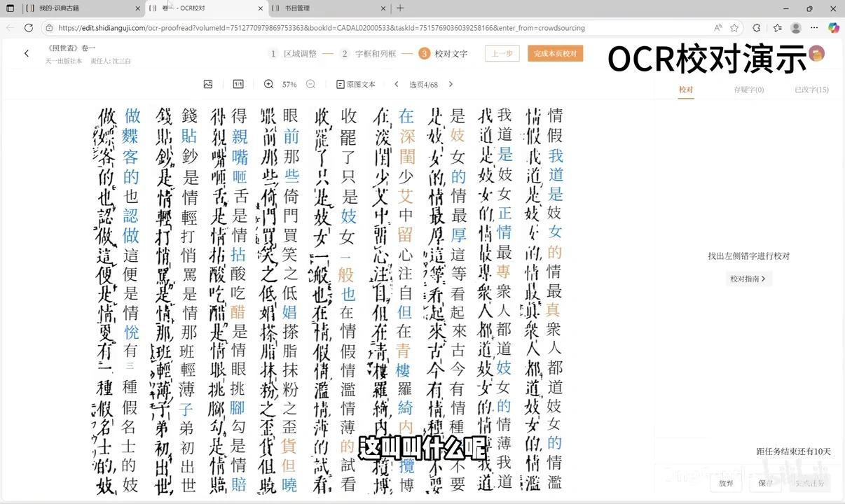
Task: Click the image view icon in toolbar
Action: click(x=208, y=84)
